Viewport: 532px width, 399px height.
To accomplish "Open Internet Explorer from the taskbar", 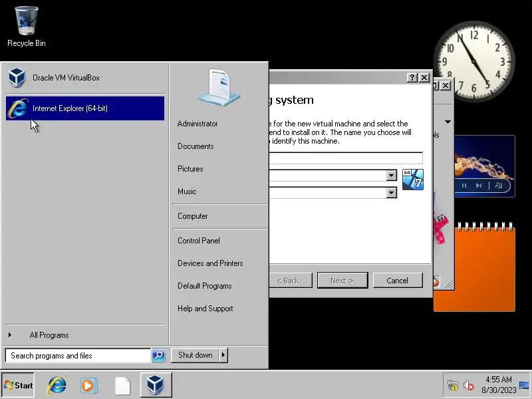I will click(x=57, y=385).
